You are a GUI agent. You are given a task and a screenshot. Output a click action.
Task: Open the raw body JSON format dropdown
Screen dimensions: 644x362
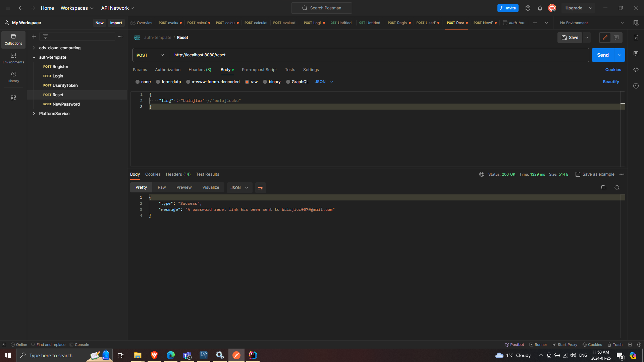(x=324, y=82)
